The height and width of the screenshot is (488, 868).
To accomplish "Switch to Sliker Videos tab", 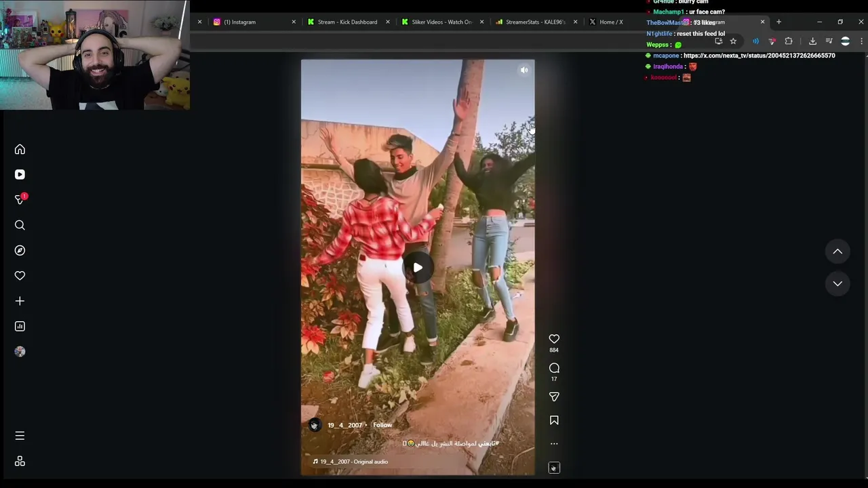I will [x=441, y=22].
